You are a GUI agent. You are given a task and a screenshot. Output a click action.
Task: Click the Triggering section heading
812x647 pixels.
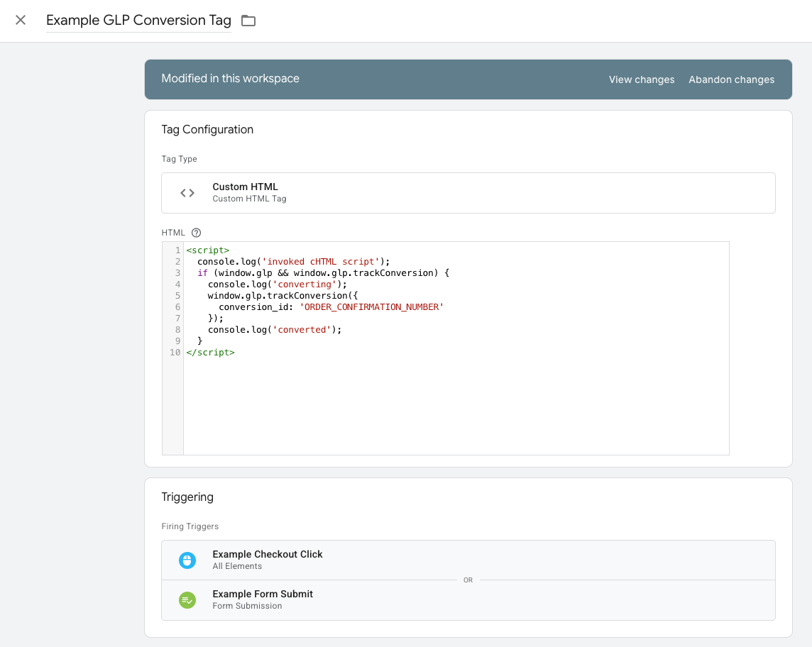click(187, 497)
